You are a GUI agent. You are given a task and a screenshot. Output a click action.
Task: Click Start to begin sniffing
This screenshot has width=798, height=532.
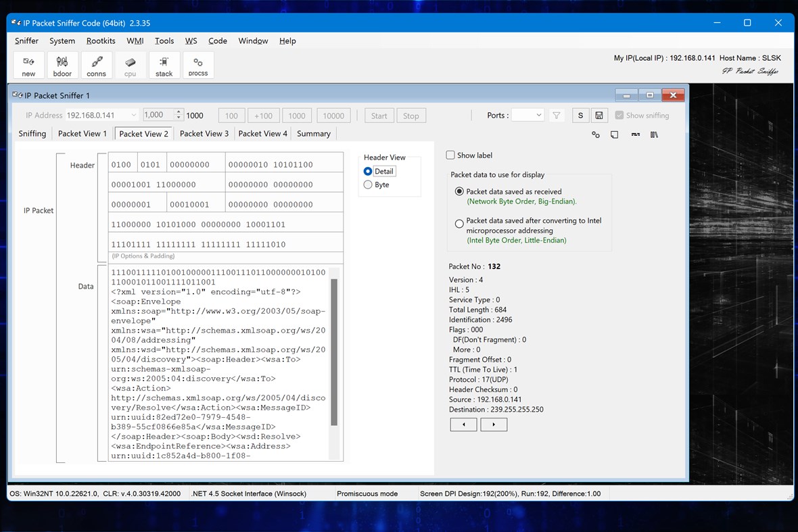[379, 115]
